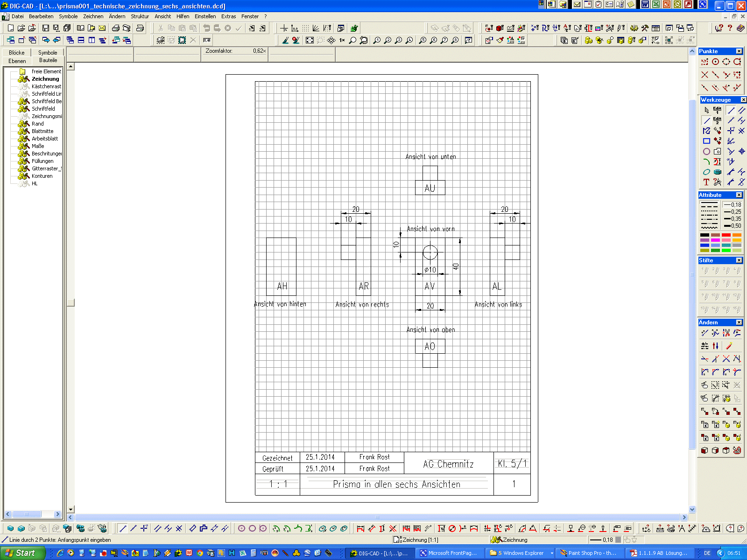747x560 pixels.
Task: Open the Datei menu
Action: 18,16
